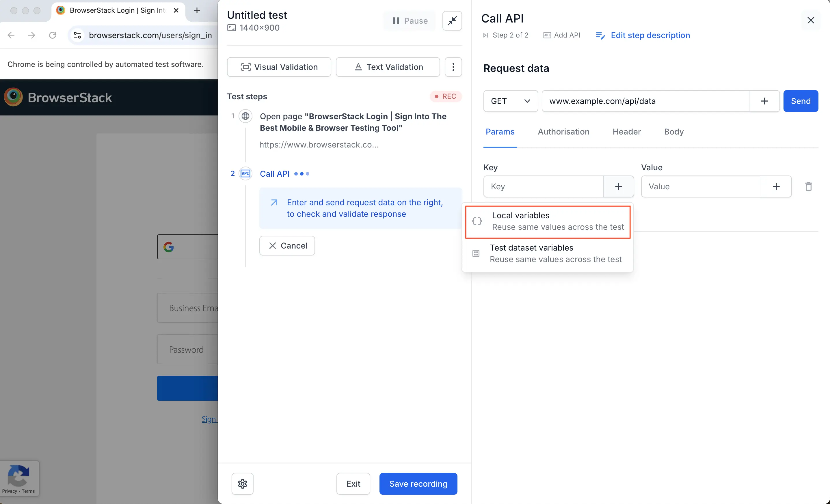Select Test dataset variables option

point(547,253)
